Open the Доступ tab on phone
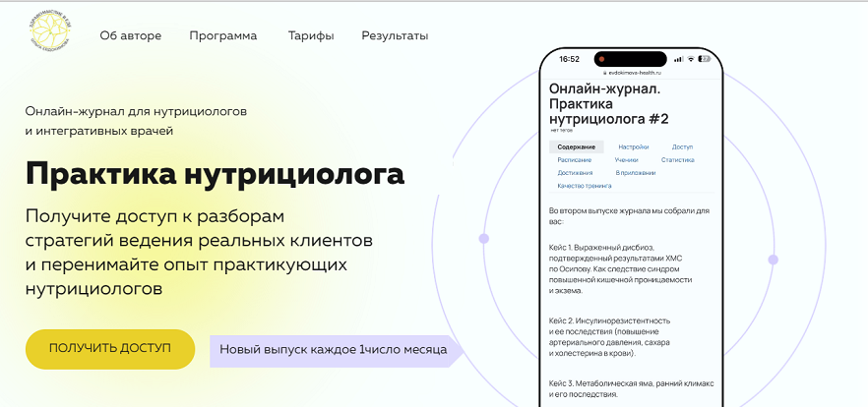This screenshot has width=868, height=407. pos(682,146)
